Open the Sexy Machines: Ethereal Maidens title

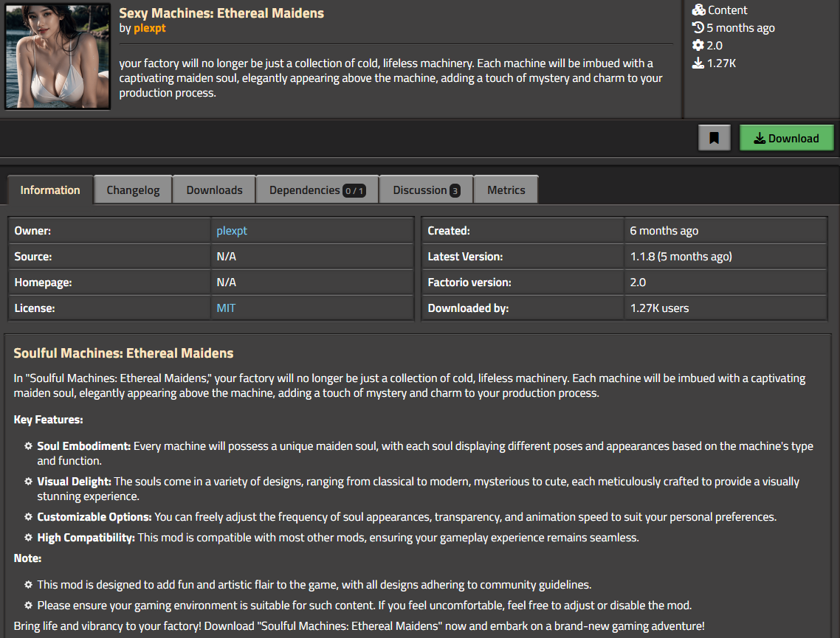[221, 13]
